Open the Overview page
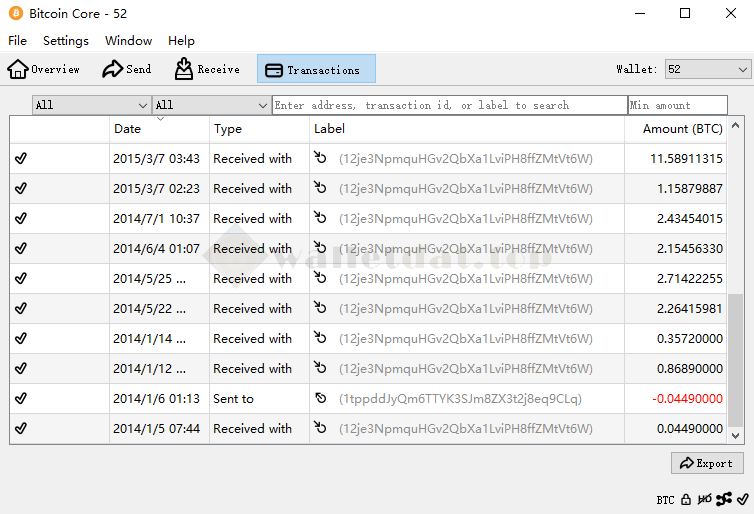This screenshot has height=514, width=754. point(44,69)
